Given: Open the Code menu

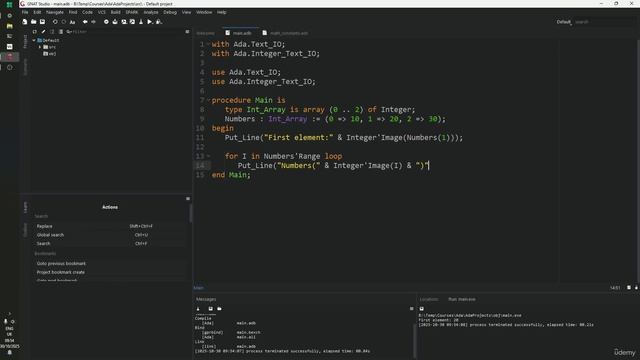Looking at the screenshot, I should [x=87, y=12].
